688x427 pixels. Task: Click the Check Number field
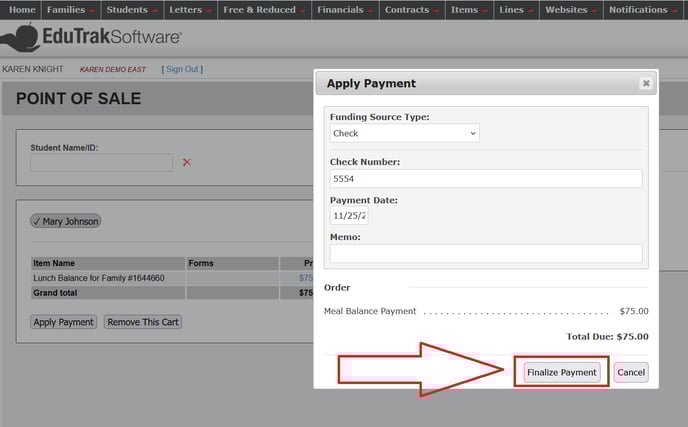pyautogui.click(x=486, y=178)
